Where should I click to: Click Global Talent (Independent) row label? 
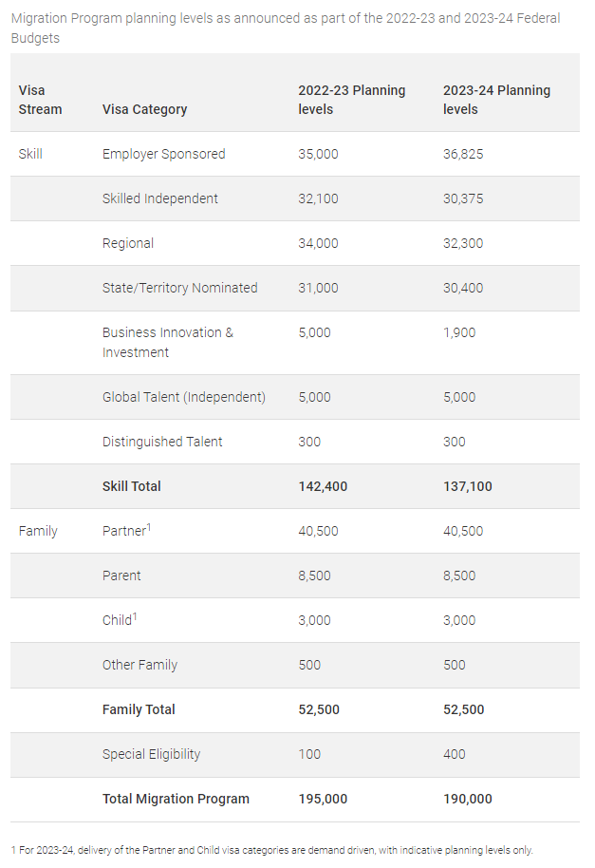(183, 397)
